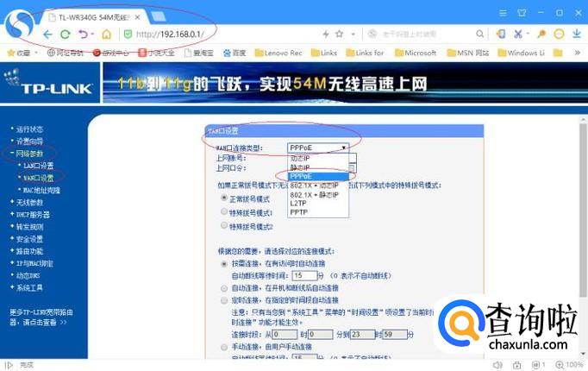This screenshot has height=371, width=588.
Task: Select 按需连接 on-demand connection radio
Action: tap(224, 264)
